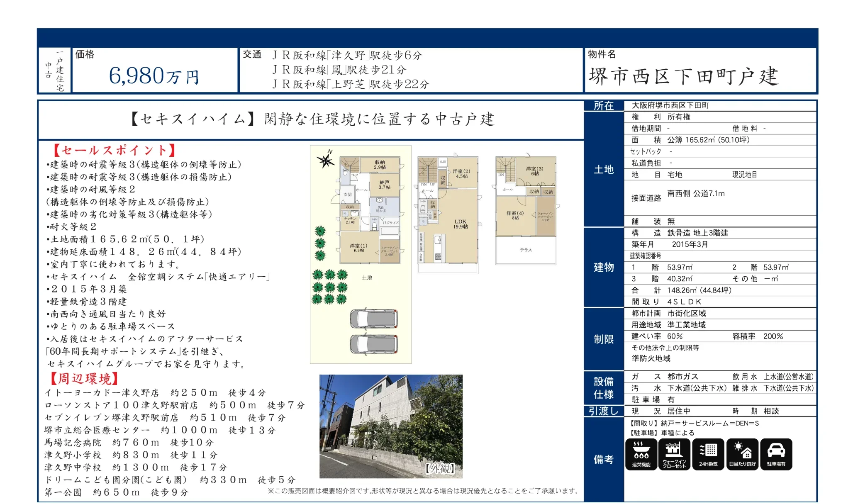This screenshot has height=504, width=853.
Task: Click the first floor plan drawing
Action: [369, 210]
